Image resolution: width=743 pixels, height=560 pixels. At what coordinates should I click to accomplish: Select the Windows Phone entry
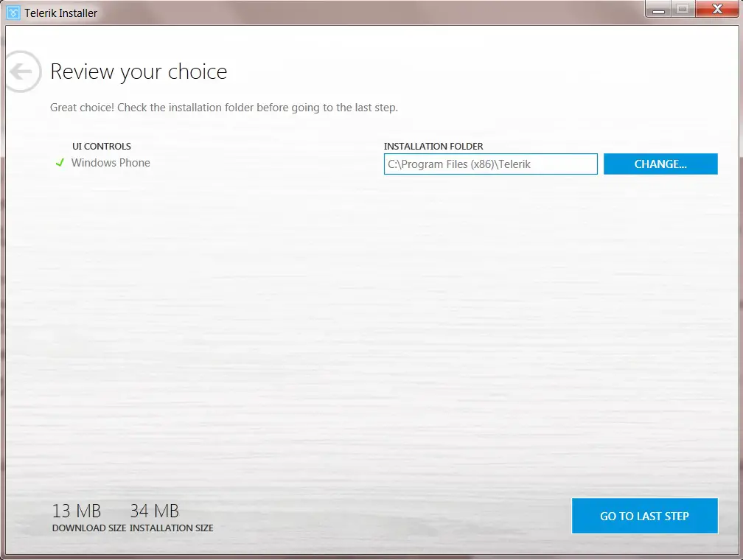pos(111,163)
